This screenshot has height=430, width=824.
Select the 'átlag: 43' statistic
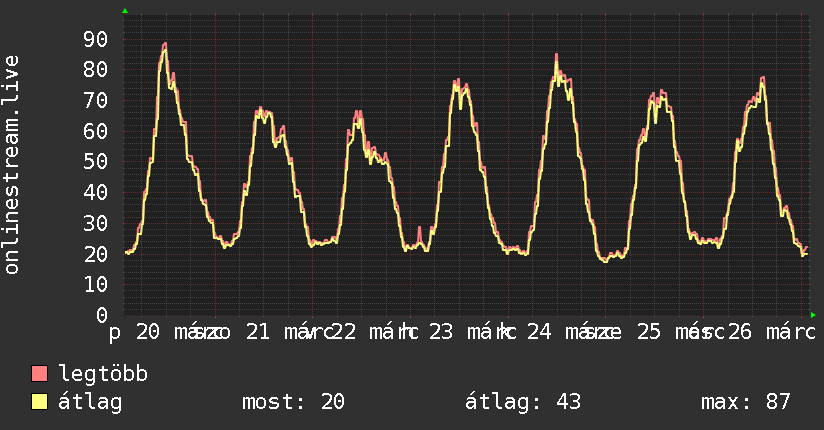(x=523, y=402)
